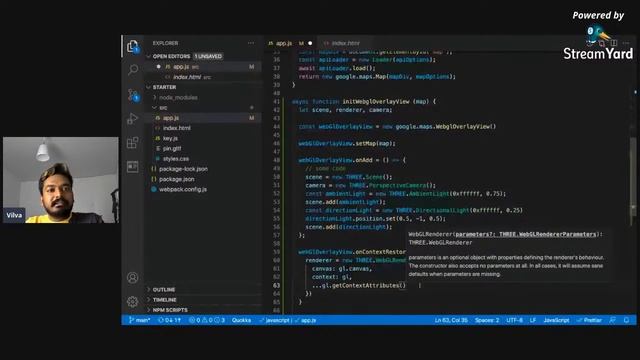Open the errors and warnings indicator
The image size is (640, 360).
[207, 320]
